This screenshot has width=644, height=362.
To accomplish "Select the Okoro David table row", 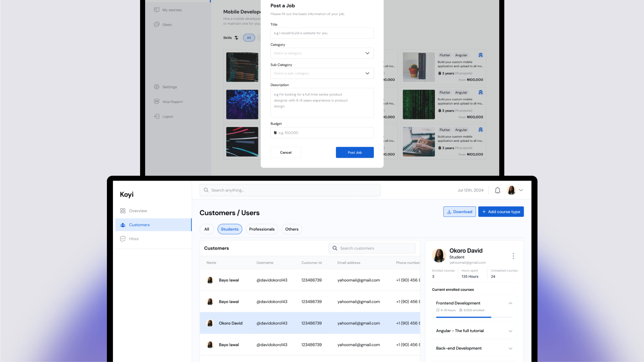I will click(310, 323).
